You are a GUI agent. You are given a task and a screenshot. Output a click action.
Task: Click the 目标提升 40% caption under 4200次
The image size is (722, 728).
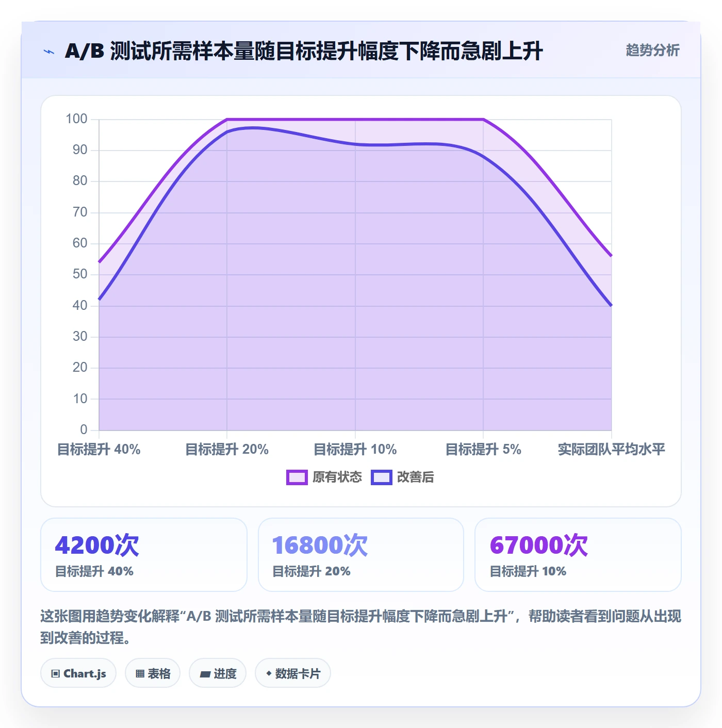(94, 571)
